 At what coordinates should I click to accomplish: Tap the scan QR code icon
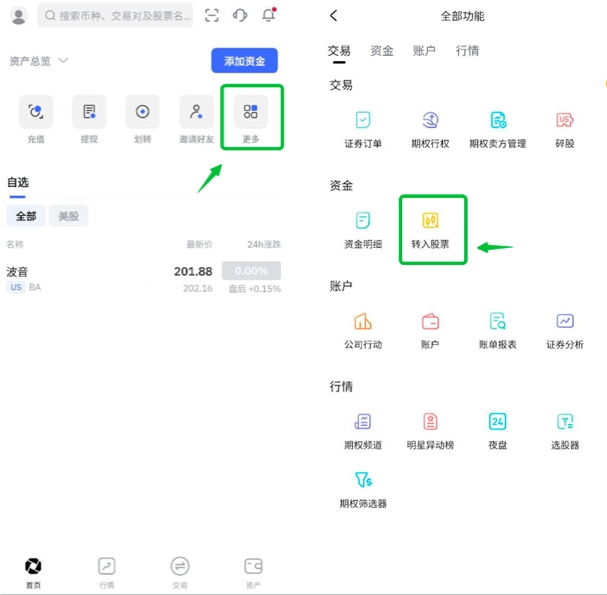(x=212, y=15)
